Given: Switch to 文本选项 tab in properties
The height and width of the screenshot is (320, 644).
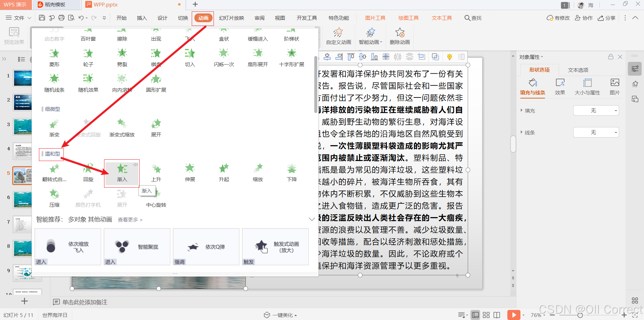Looking at the screenshot, I should tap(578, 70).
